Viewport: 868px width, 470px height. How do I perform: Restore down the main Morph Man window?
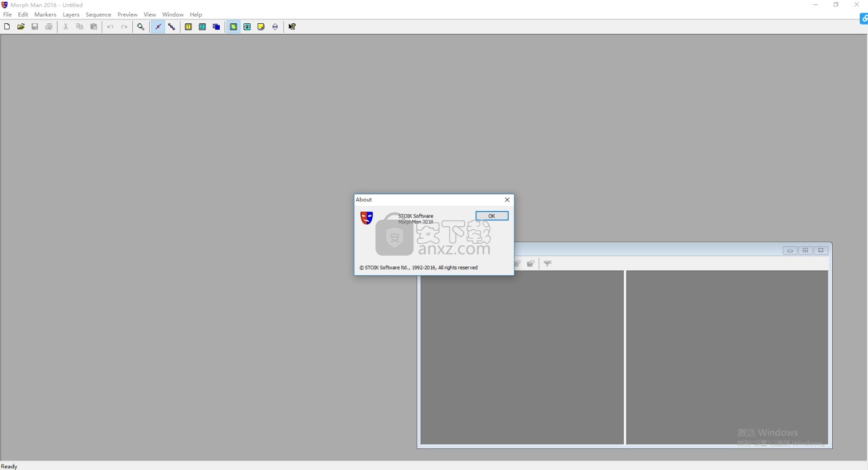tap(836, 5)
